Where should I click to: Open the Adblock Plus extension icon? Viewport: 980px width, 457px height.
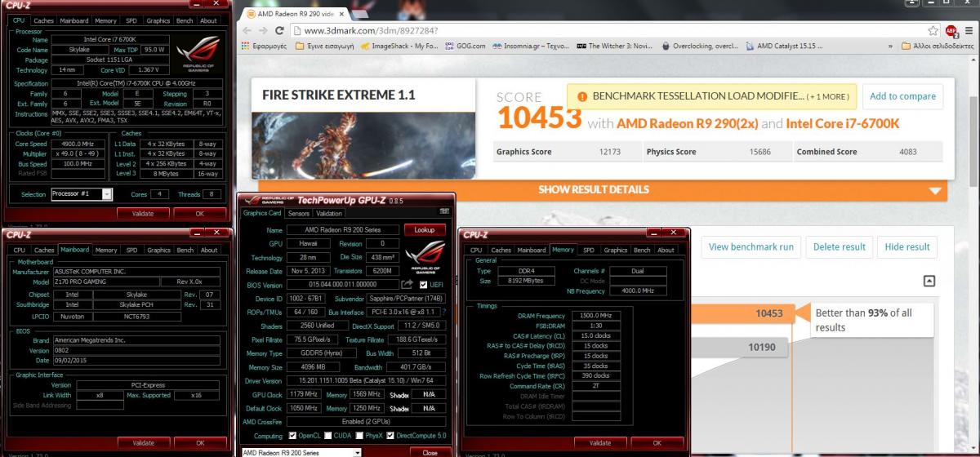(951, 31)
